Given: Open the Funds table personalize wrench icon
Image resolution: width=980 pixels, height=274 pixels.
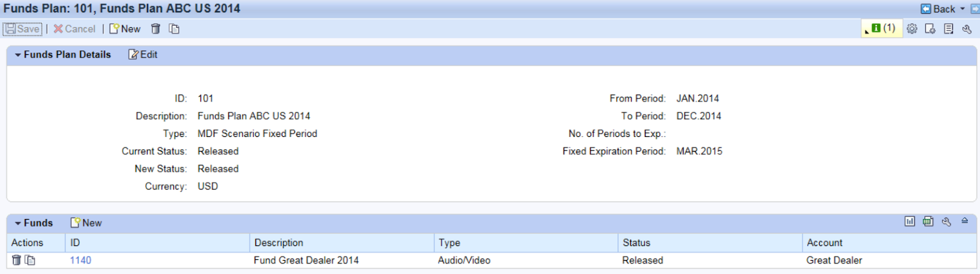Looking at the screenshot, I should tap(946, 221).
